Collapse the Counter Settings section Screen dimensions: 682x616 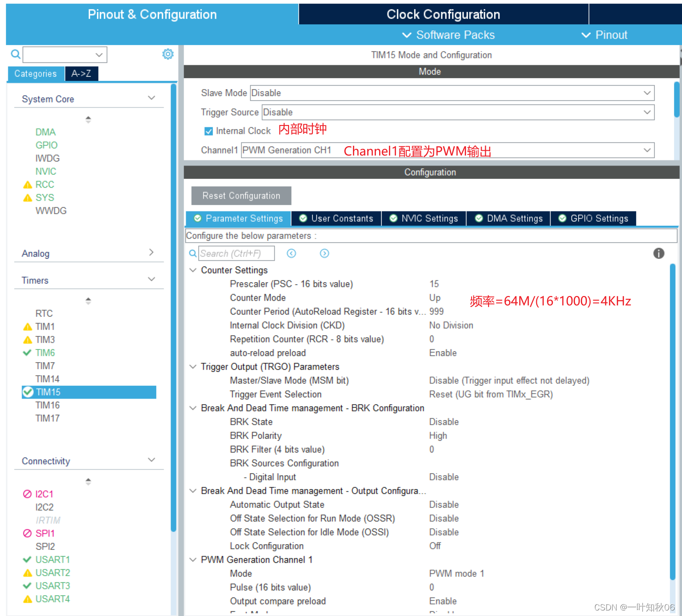pyautogui.click(x=193, y=270)
